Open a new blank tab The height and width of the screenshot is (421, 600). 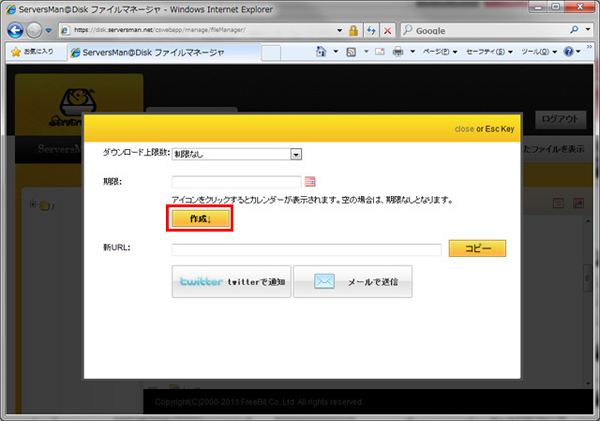click(271, 53)
